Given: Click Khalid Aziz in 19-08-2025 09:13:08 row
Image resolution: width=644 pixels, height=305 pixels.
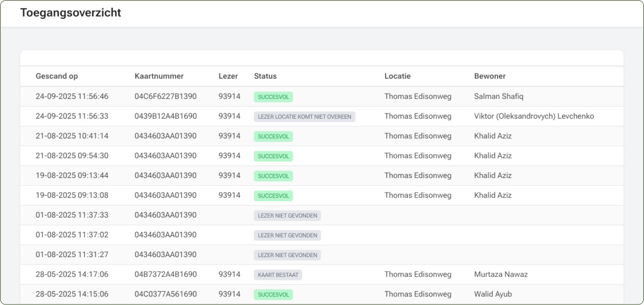Looking at the screenshot, I should [x=493, y=195].
